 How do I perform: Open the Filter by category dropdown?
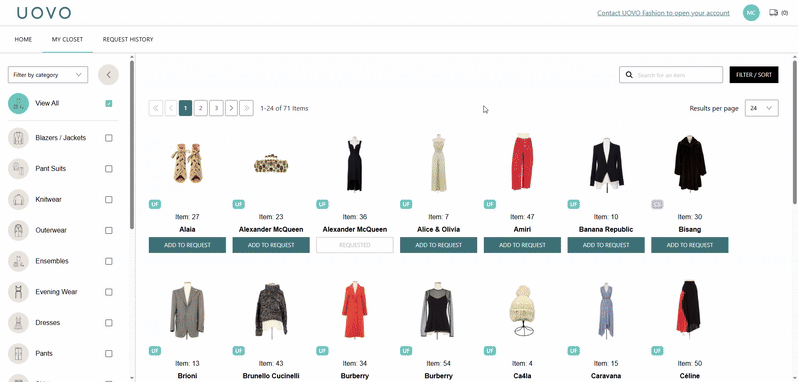tap(48, 75)
